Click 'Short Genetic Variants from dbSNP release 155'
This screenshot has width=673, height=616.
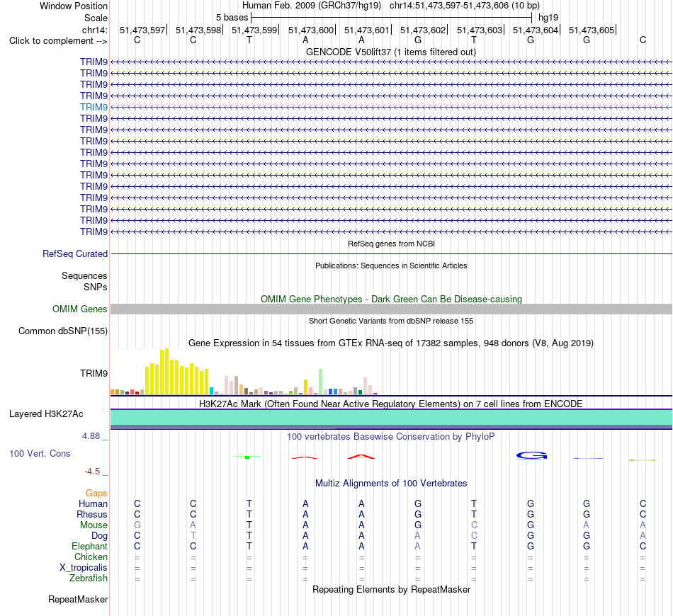coord(391,321)
